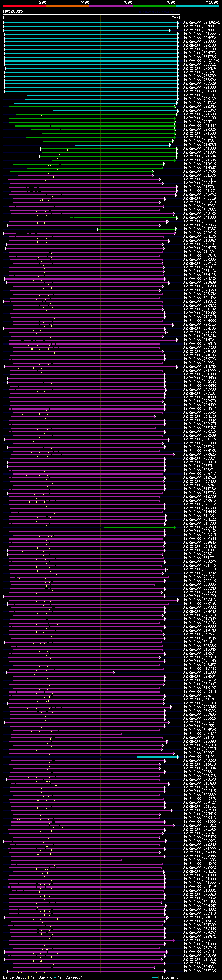Pick hit UniRef100_Q9K551
Screen dimensions: 222x980
[x=199, y=726]
